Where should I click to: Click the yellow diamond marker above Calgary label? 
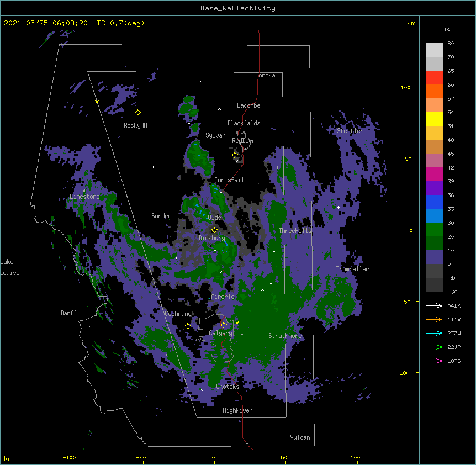(x=224, y=325)
